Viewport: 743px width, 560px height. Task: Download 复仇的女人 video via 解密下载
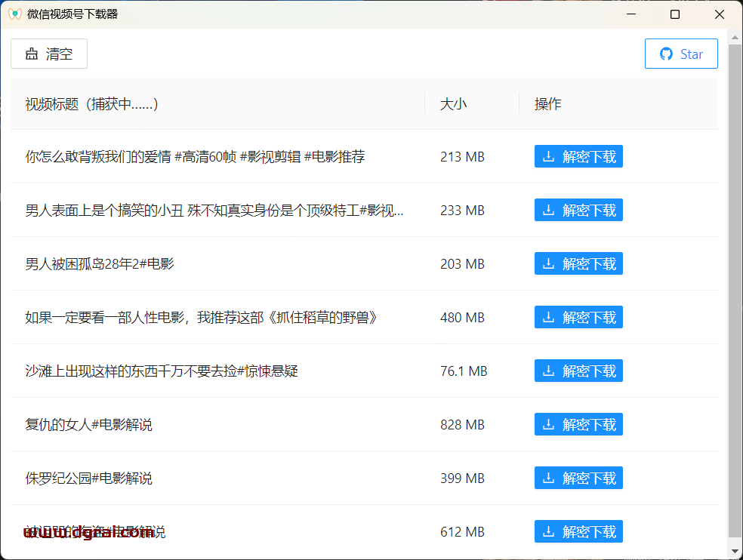pos(578,424)
